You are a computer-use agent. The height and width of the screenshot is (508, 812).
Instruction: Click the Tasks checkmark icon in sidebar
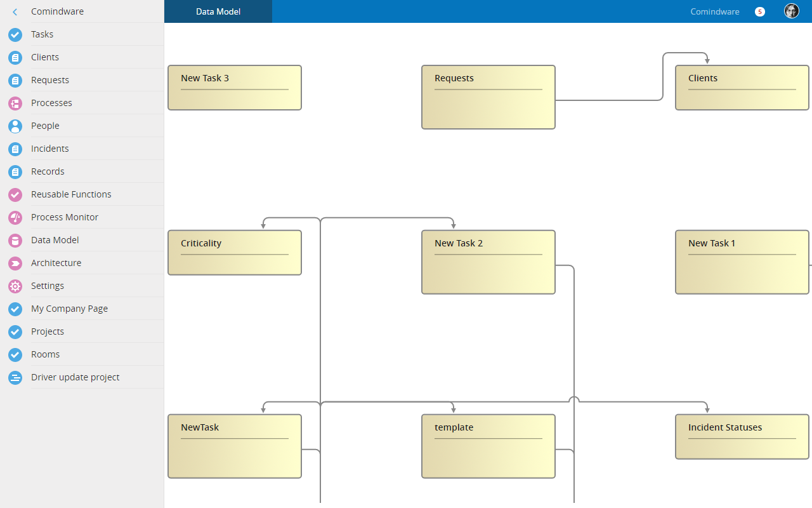[x=15, y=34]
